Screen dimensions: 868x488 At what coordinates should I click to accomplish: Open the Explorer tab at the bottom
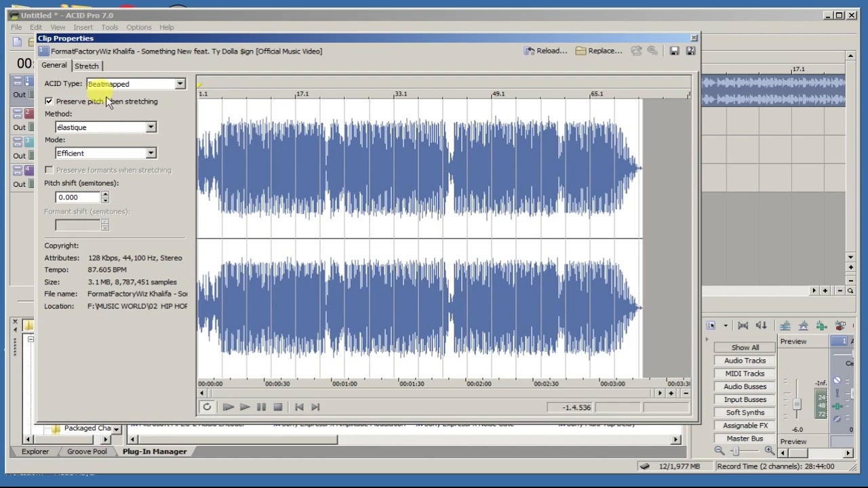35,451
